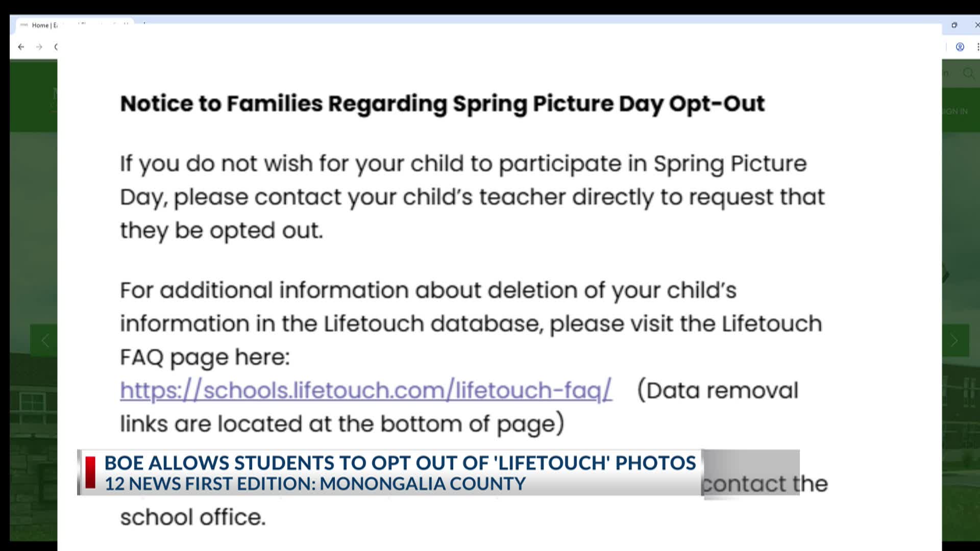The width and height of the screenshot is (980, 551).
Task: Reload the page with the refresh icon
Action: point(56,47)
